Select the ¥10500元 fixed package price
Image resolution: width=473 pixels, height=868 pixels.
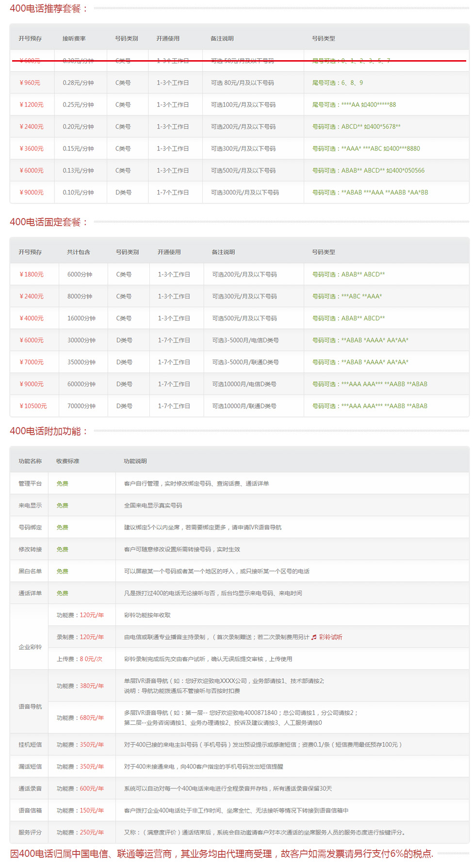33,406
